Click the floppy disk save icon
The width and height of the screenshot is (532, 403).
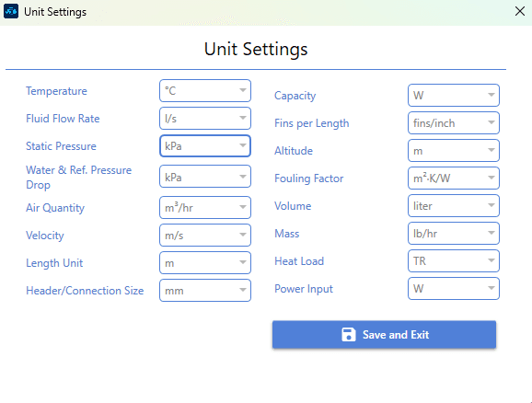349,335
